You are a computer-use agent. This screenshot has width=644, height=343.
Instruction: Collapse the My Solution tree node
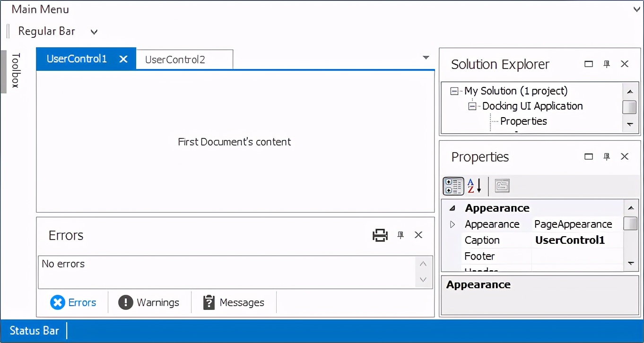453,91
